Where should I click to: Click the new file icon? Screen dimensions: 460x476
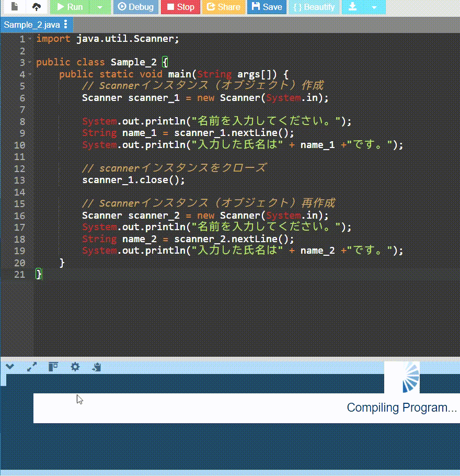(x=14, y=7)
